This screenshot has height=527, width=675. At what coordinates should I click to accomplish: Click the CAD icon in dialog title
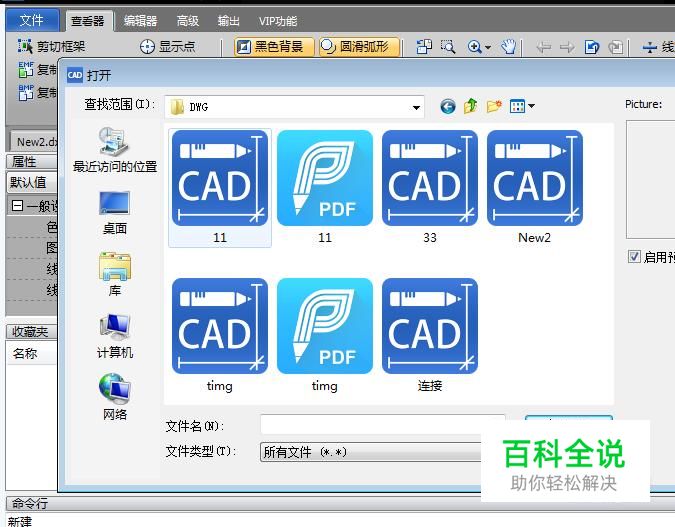click(74, 75)
